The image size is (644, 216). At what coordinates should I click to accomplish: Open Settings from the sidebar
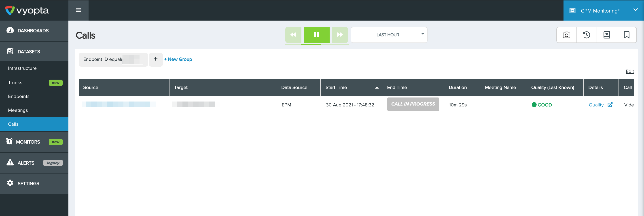(34, 184)
